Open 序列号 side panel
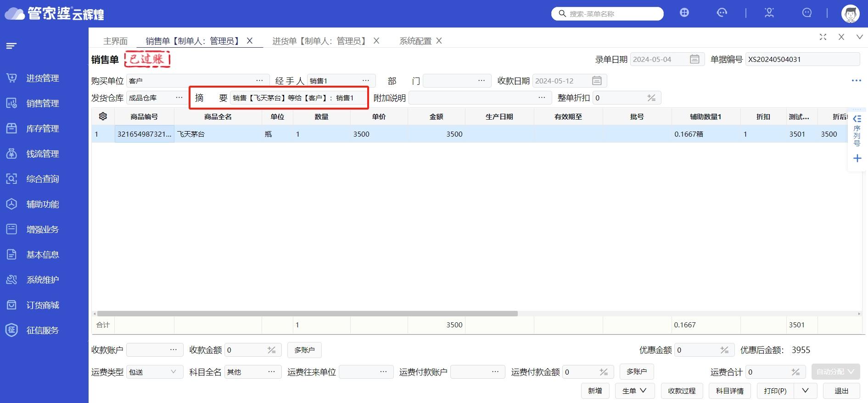 click(x=857, y=131)
